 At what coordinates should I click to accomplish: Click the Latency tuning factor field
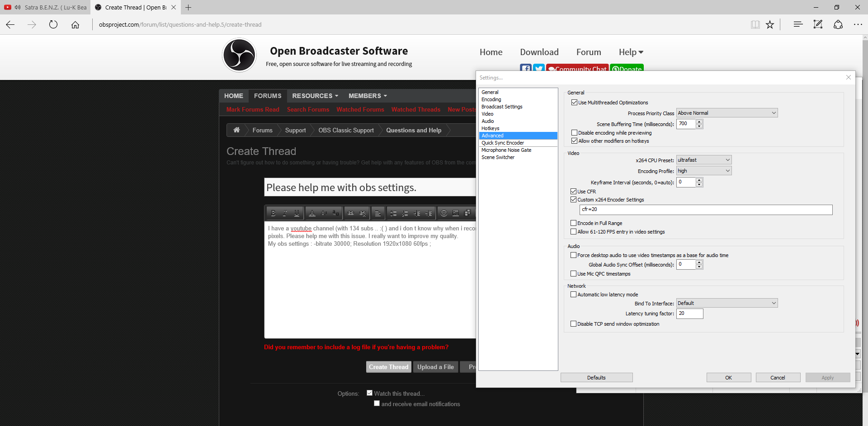[689, 314]
